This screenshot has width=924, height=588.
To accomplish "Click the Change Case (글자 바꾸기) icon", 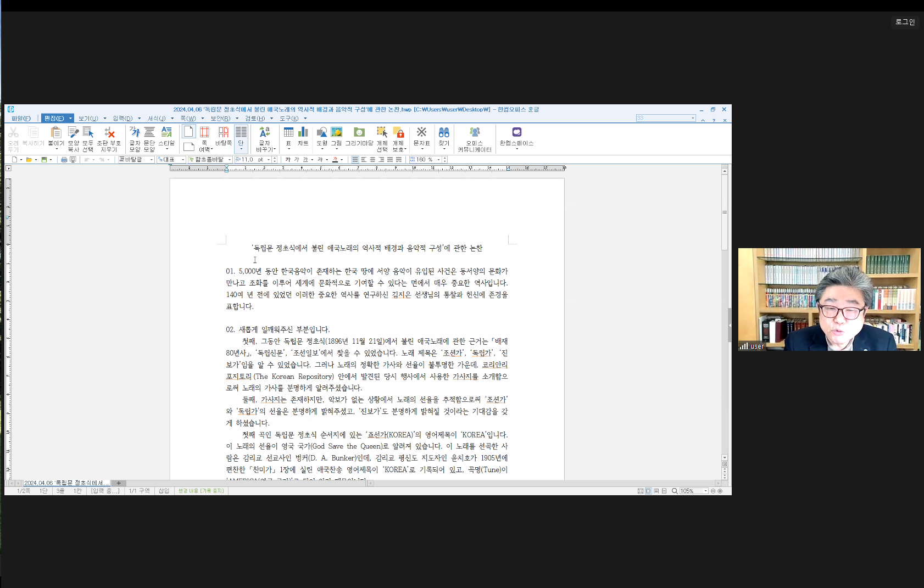I will pos(265,132).
